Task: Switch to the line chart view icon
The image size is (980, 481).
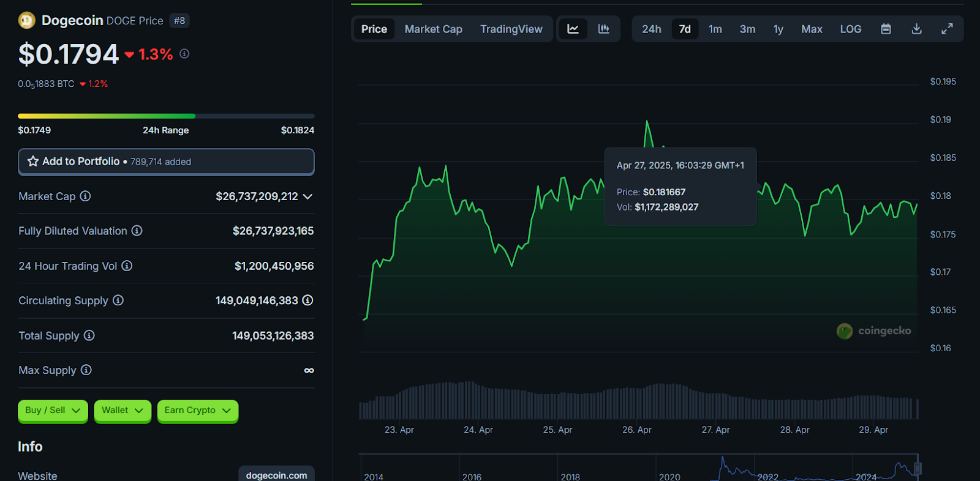Action: 573,29
